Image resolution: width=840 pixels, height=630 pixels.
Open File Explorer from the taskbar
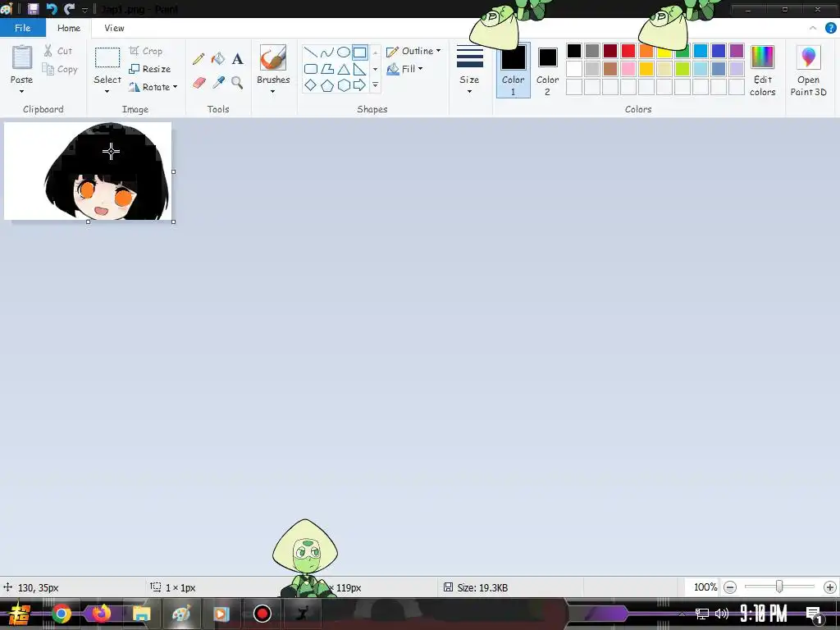point(141,614)
